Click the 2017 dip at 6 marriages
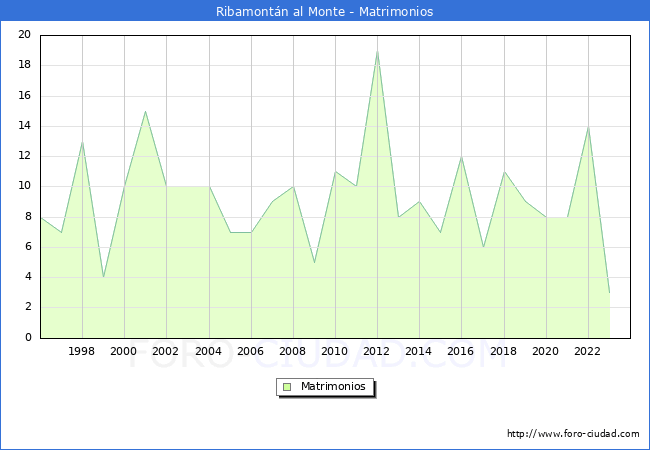 483,247
